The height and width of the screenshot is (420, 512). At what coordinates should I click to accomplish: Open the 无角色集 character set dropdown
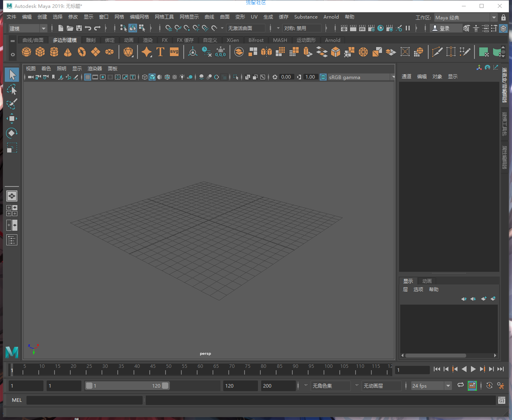coord(331,386)
